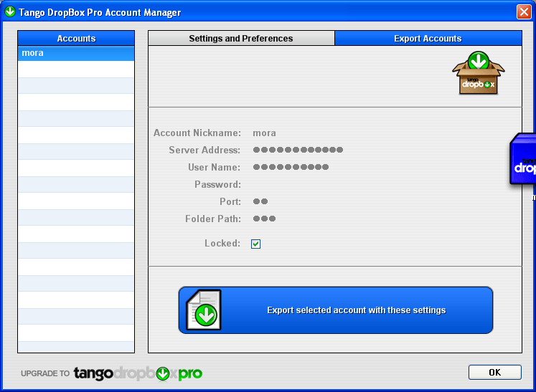
Task: Click the Folder Path label
Action: pyautogui.click(x=213, y=219)
